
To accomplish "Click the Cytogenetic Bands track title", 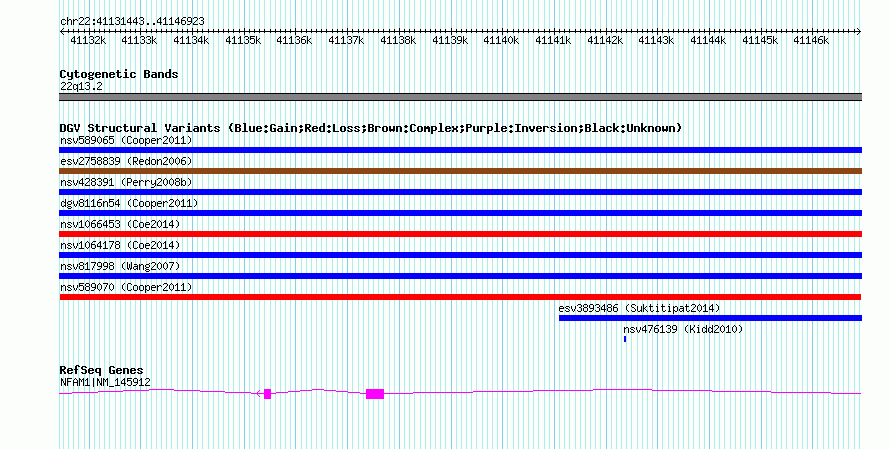I will [x=119, y=74].
